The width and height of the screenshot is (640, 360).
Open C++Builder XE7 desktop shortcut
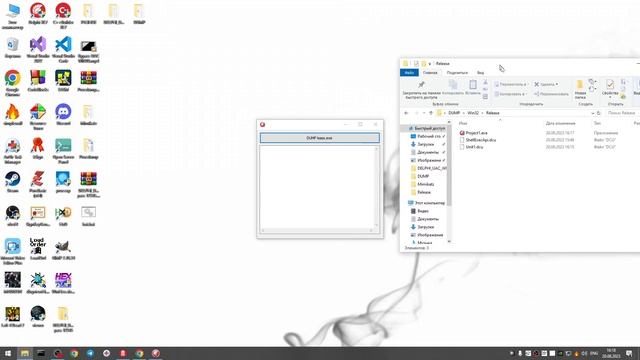point(63,15)
